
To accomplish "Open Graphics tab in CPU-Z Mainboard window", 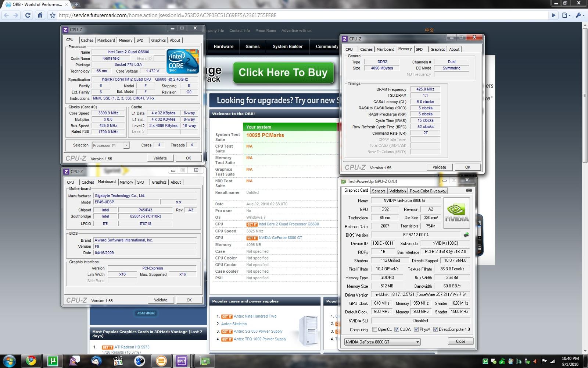I will [x=159, y=182].
